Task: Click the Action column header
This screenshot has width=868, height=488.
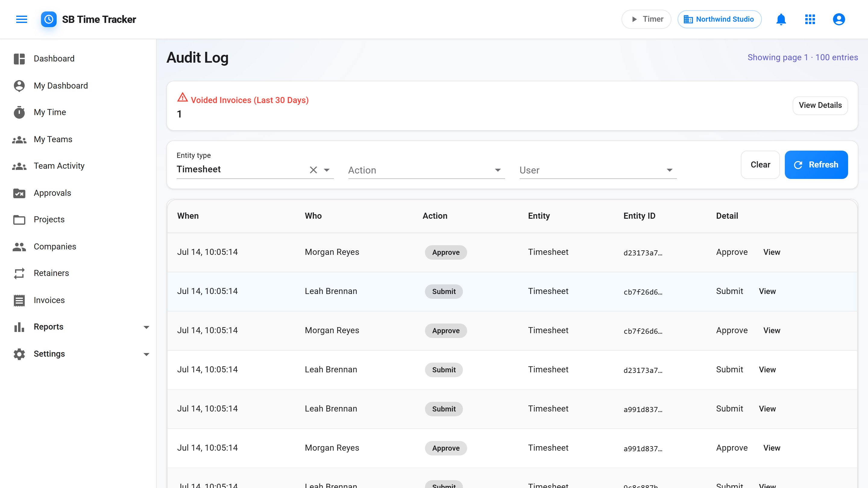Action: [x=435, y=216]
